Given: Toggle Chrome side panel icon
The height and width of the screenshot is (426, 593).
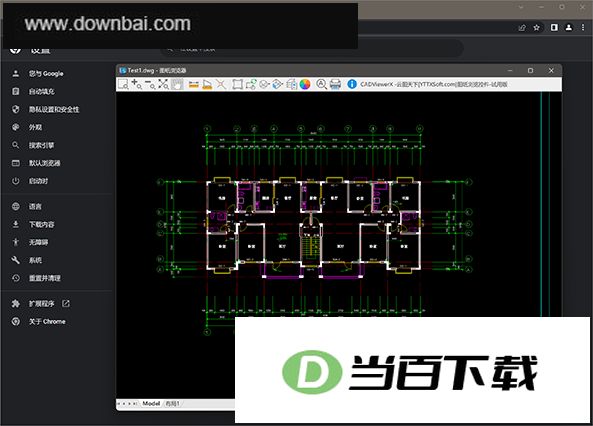Looking at the screenshot, I should (554, 28).
